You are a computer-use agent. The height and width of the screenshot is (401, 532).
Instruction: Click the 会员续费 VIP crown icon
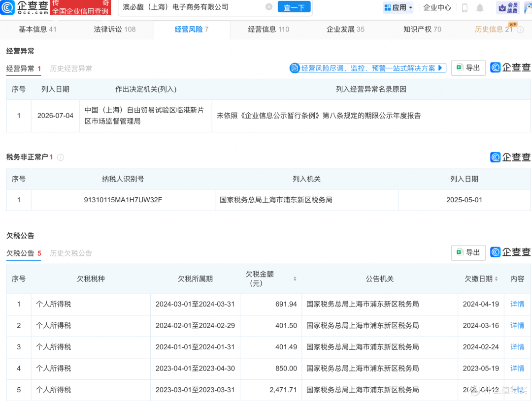coord(508,7)
